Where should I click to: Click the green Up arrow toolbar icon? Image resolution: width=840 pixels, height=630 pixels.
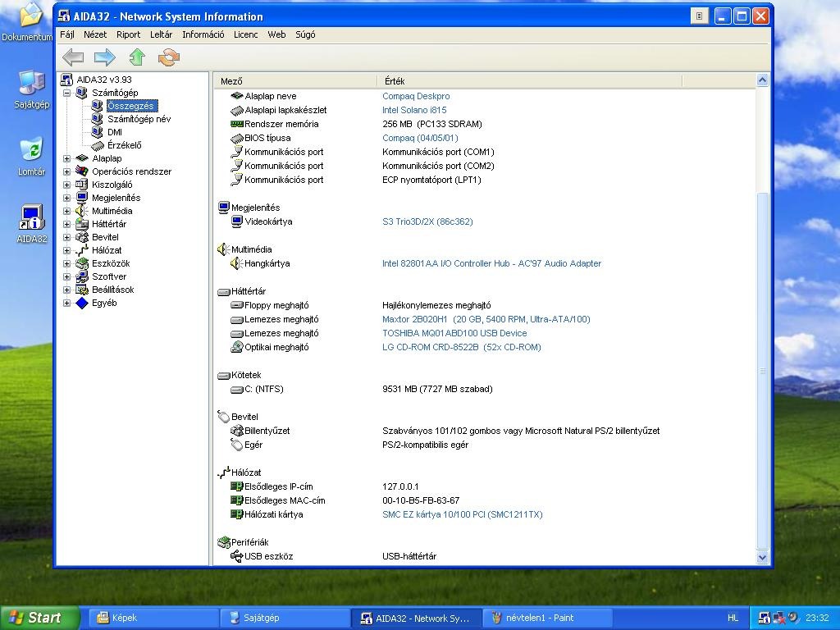[x=137, y=57]
